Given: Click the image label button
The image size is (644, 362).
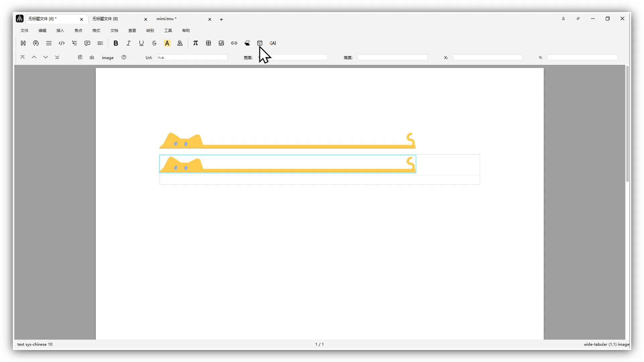Looking at the screenshot, I should click(x=108, y=58).
